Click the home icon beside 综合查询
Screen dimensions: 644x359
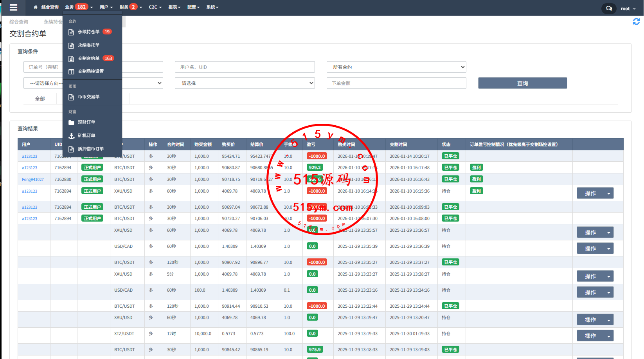point(36,7)
